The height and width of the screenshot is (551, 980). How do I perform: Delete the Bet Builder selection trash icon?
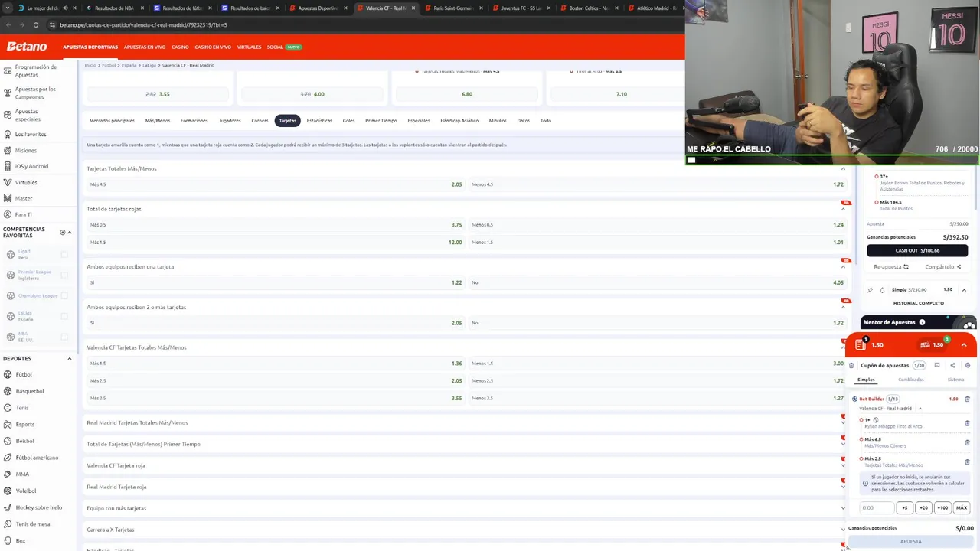(x=967, y=399)
